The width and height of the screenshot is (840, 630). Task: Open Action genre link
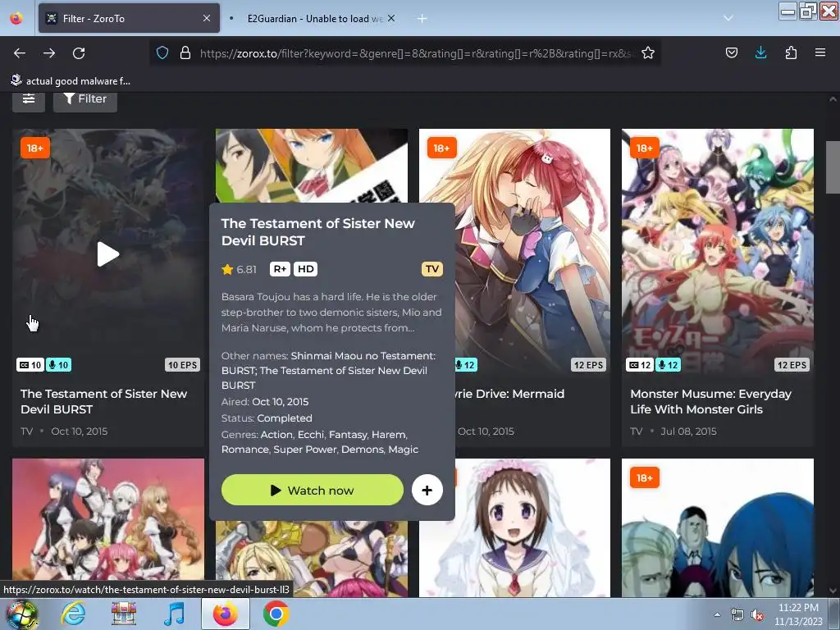coord(276,435)
